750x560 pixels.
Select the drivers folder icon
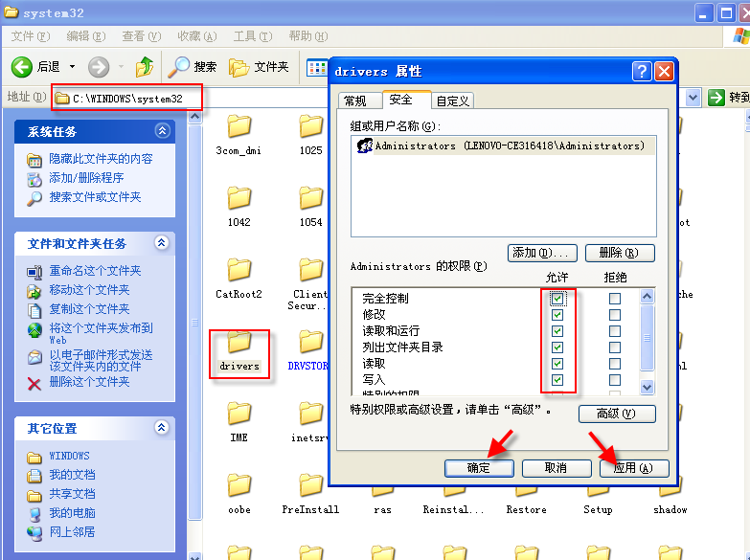(x=239, y=342)
